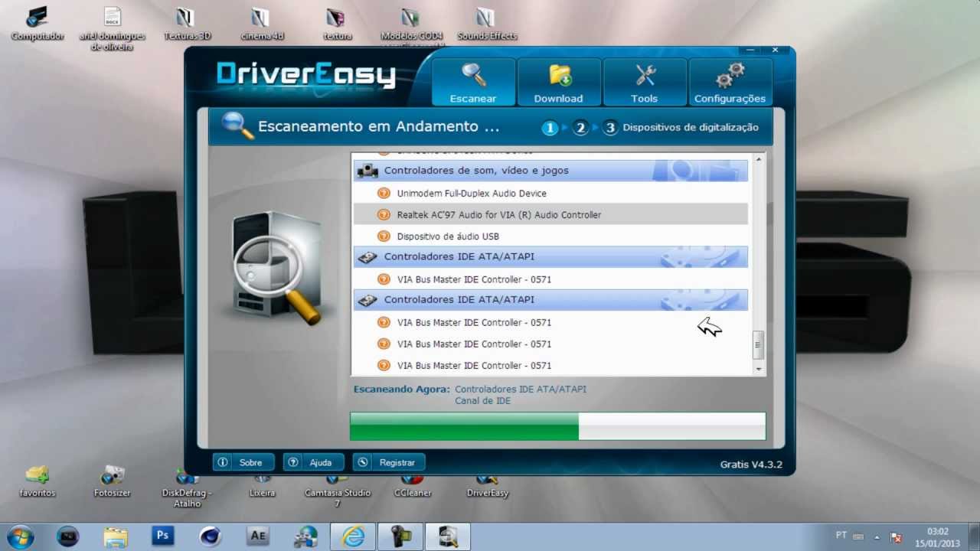Image resolution: width=980 pixels, height=551 pixels.
Task: Click the Gratis V4.3.2 version label
Action: [751, 465]
